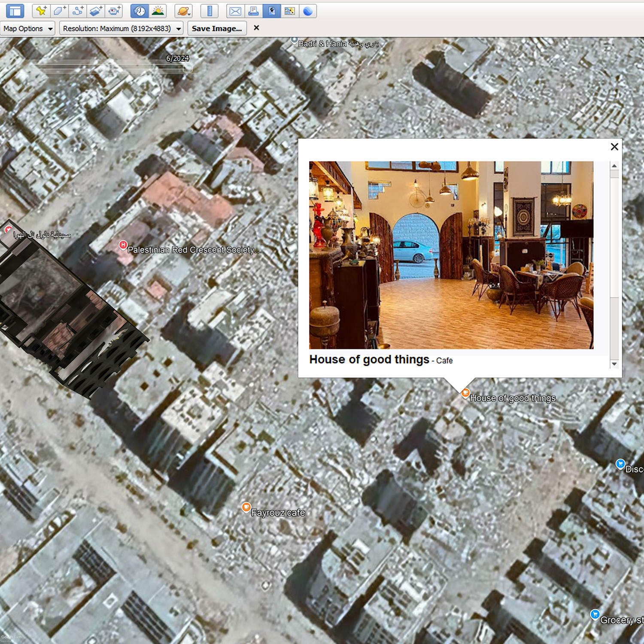Click the Arabic pharmacy label on the map
The image size is (644, 644).
42,235
